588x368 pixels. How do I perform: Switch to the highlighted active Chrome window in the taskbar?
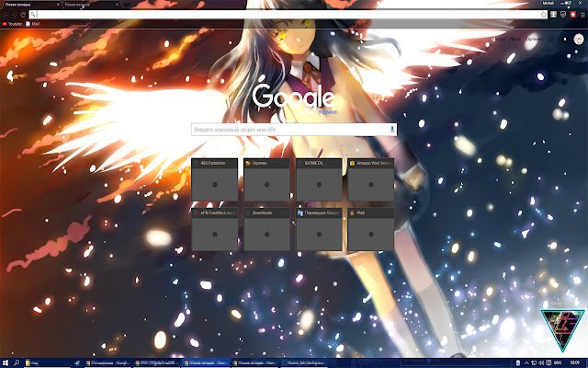(x=206, y=362)
